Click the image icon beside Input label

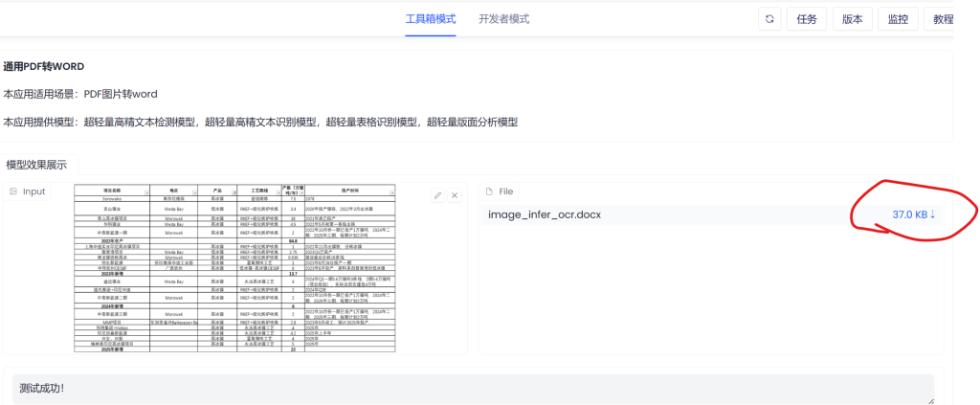click(13, 192)
